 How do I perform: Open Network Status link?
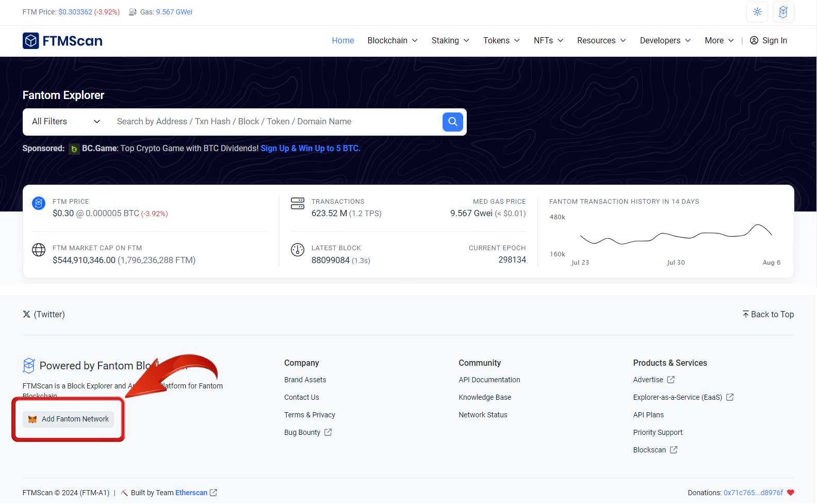pos(483,415)
